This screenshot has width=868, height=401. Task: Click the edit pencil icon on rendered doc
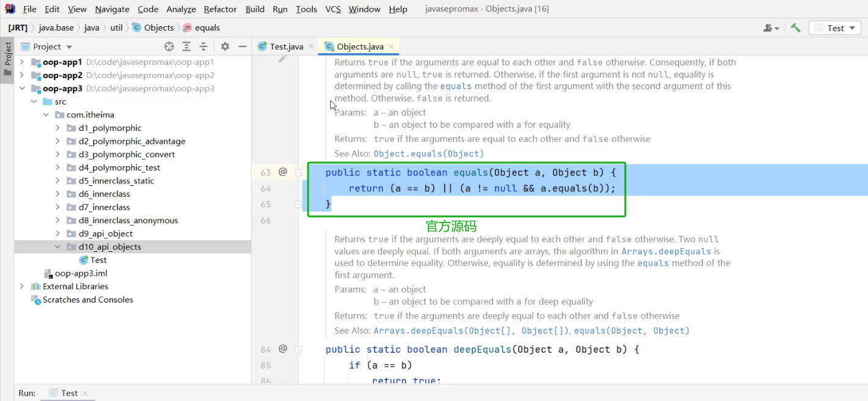pyautogui.click(x=282, y=59)
